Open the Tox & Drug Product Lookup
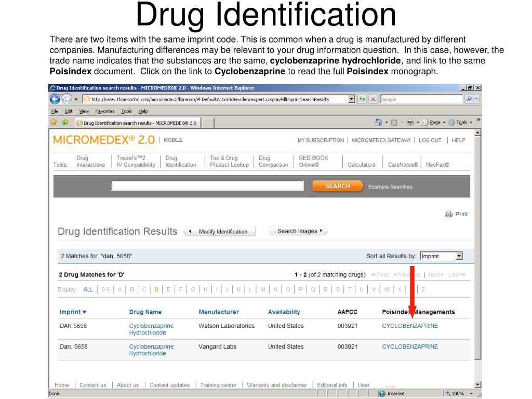Viewport: 532px width, 399px height. (x=229, y=162)
